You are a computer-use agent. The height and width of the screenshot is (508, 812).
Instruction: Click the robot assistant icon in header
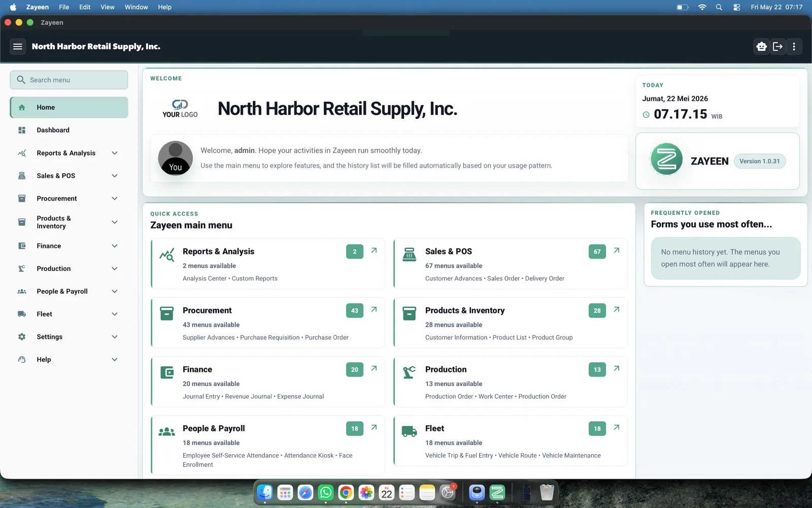pos(761,47)
